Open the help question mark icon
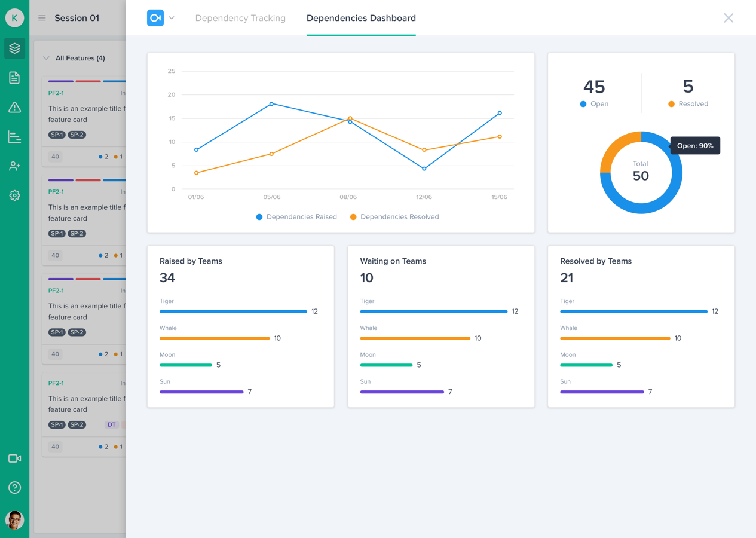This screenshot has width=756, height=538. click(14, 488)
